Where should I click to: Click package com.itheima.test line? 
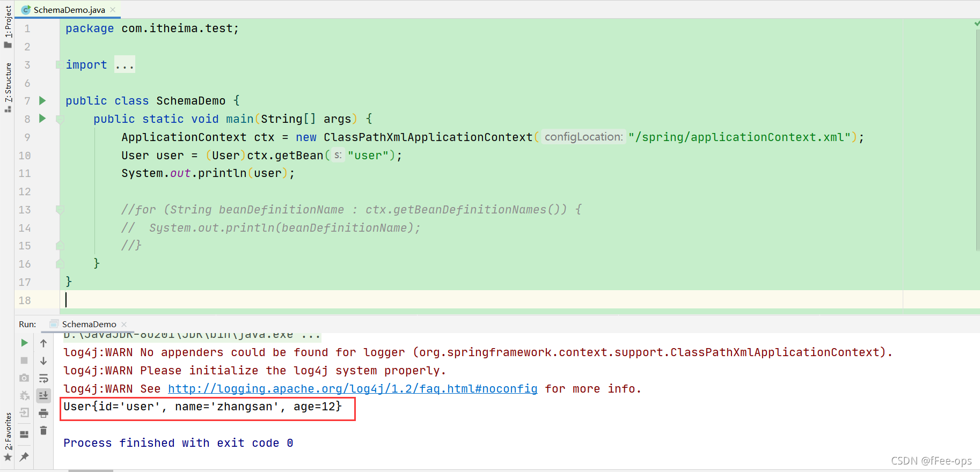[152, 28]
